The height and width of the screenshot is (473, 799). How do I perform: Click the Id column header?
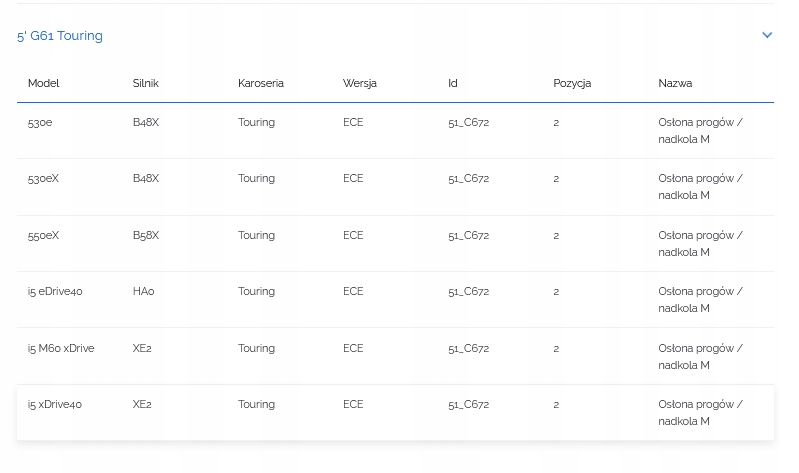click(x=453, y=83)
